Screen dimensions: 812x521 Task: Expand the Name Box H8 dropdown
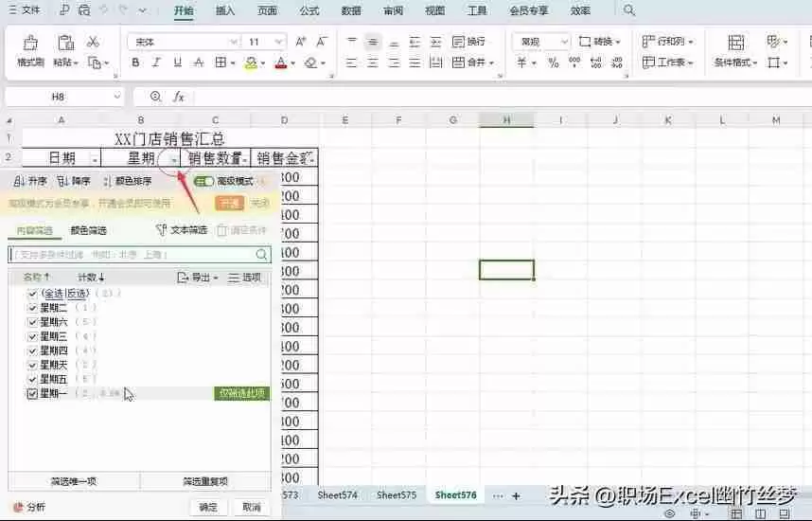[117, 97]
